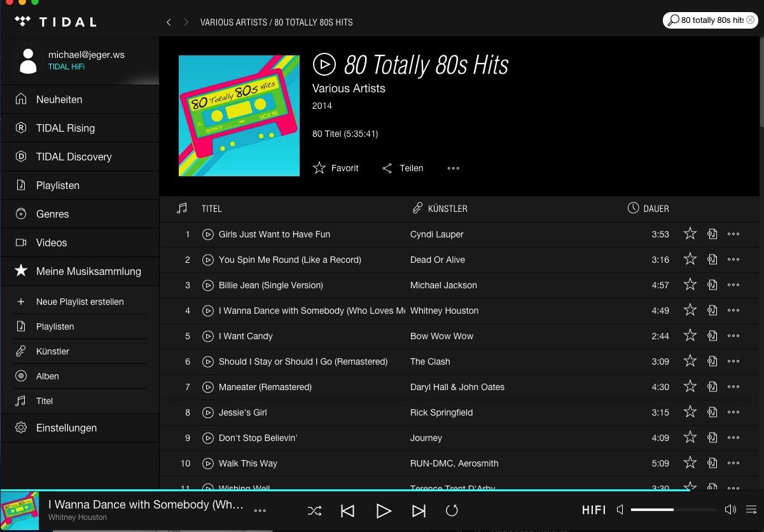The image size is (764, 532).
Task: Toggle repeat mode
Action: click(452, 510)
